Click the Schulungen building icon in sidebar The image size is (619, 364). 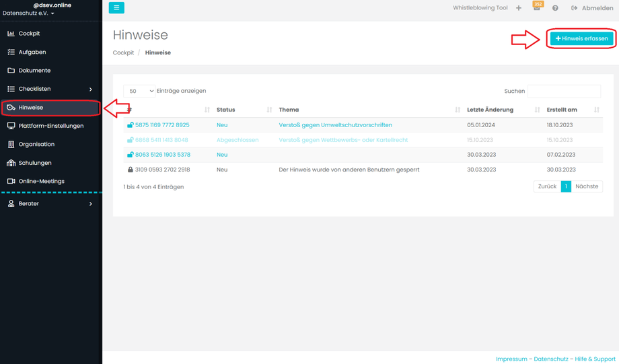[11, 163]
